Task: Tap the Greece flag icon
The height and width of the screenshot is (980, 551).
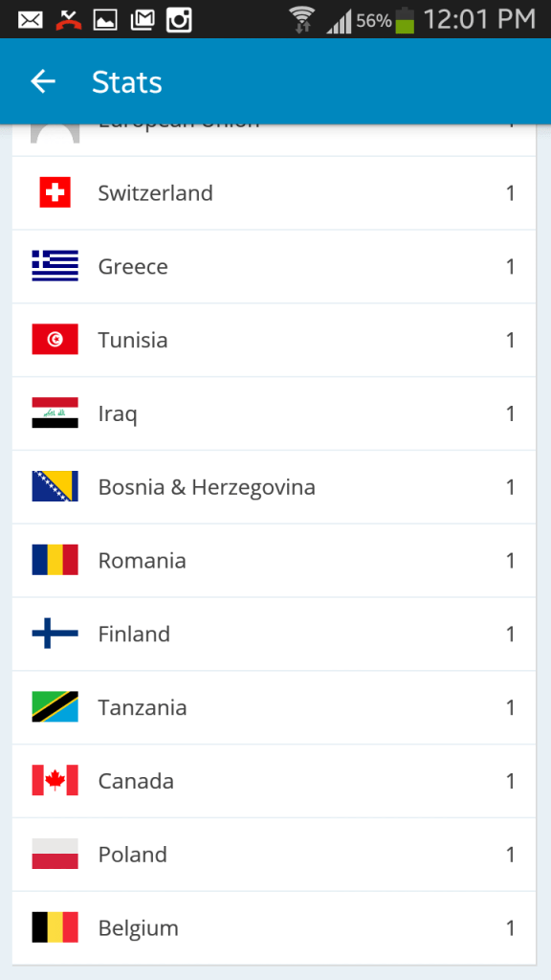Action: point(55,266)
